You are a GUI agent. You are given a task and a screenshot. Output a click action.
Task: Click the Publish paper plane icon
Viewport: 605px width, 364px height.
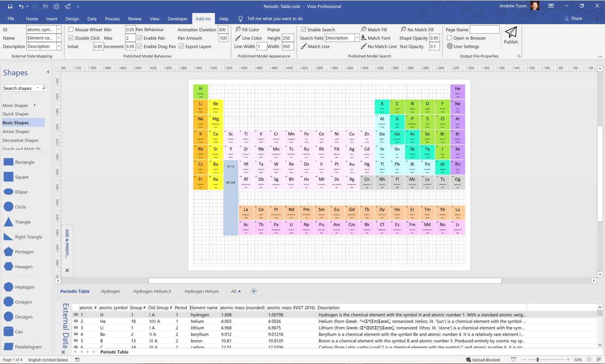click(511, 32)
